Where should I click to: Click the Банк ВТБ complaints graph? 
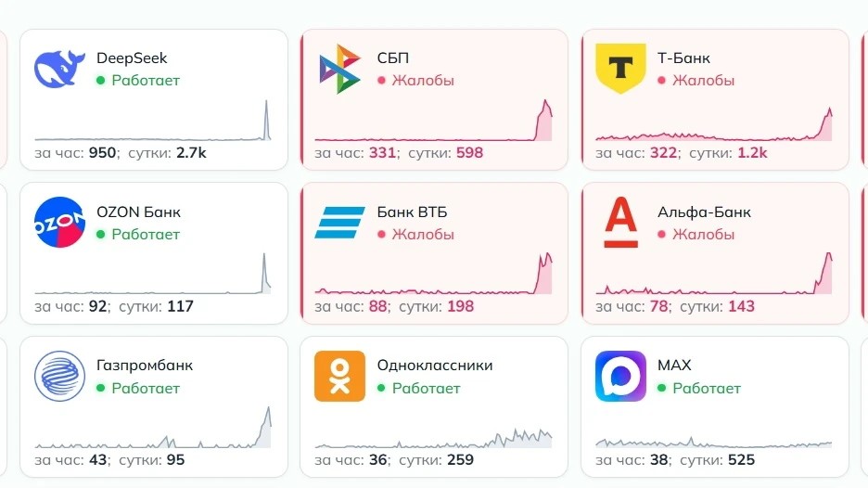[434, 276]
